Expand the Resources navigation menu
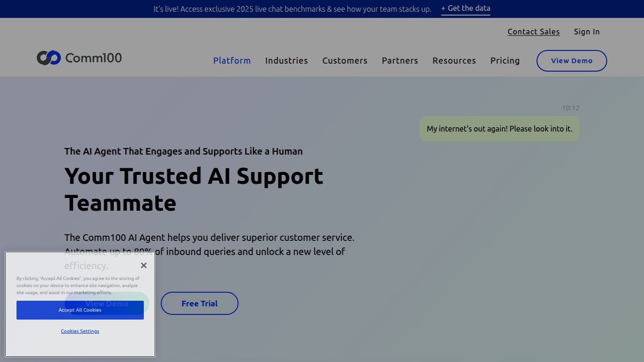Viewport: 644px width, 362px height. coord(454,61)
